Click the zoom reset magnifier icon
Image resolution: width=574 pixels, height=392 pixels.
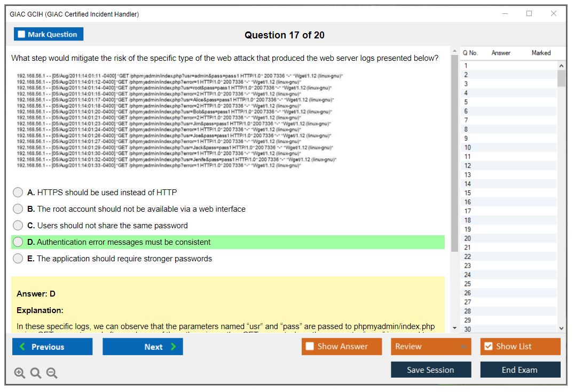(36, 373)
